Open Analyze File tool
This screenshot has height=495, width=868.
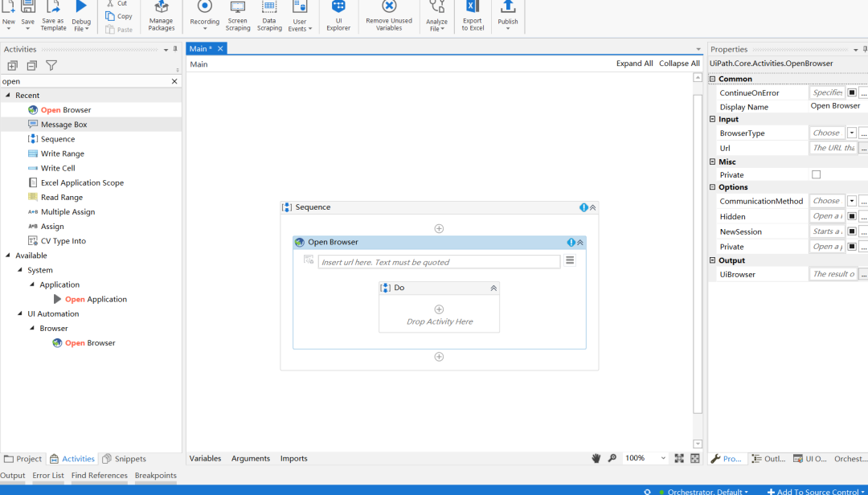(x=436, y=16)
